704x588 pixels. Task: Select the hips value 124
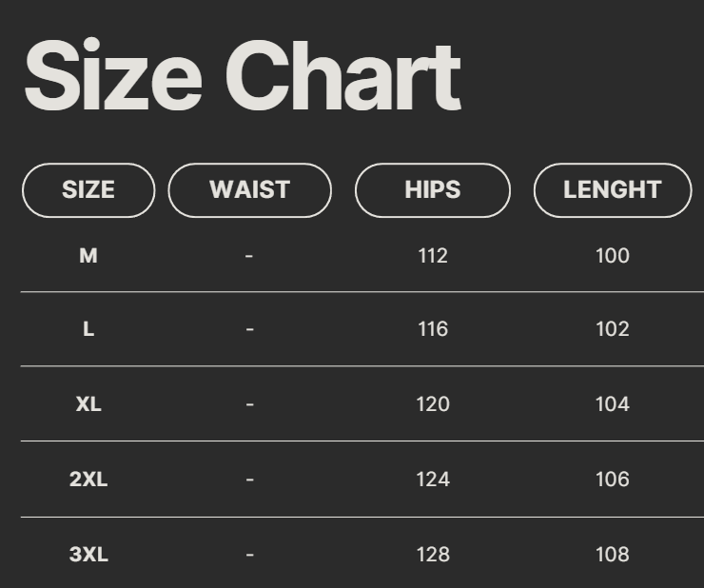point(433,480)
